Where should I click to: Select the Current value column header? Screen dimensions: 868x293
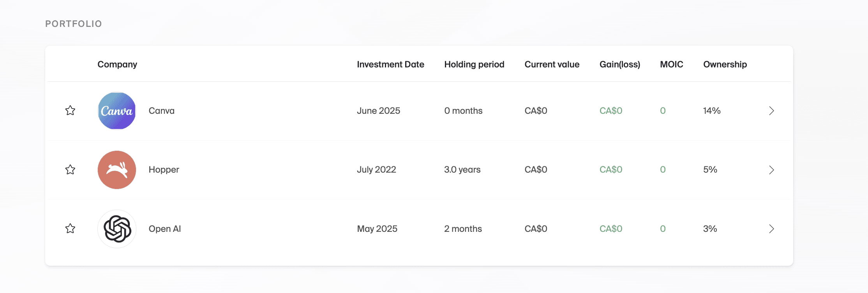pos(552,64)
